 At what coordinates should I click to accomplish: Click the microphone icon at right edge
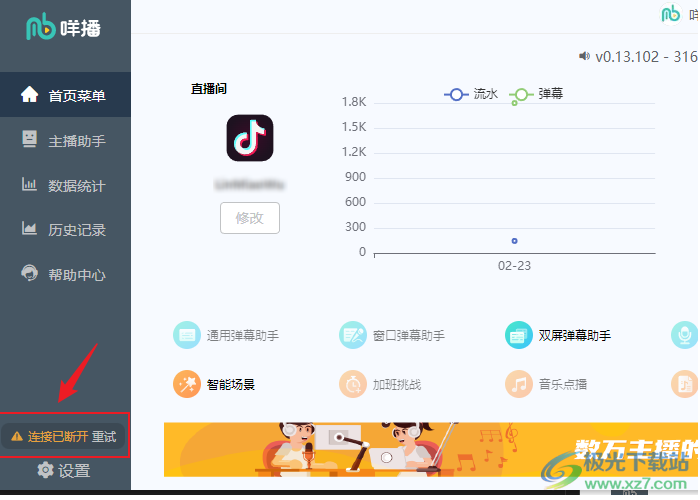pos(685,335)
